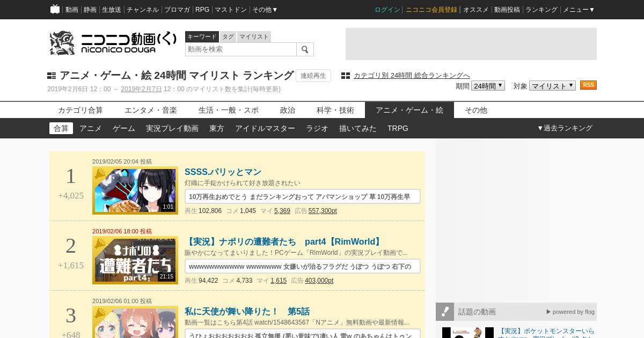The height and width of the screenshot is (338, 644).
Task: Select 東方 subcategory
Action: tap(217, 128)
